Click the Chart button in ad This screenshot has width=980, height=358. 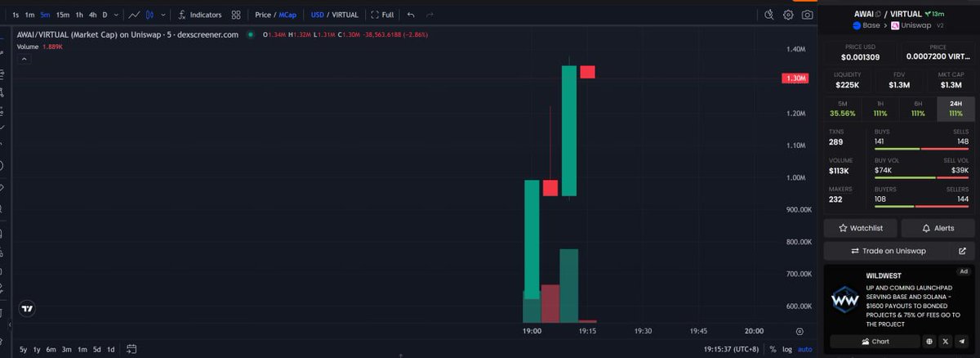[875, 341]
